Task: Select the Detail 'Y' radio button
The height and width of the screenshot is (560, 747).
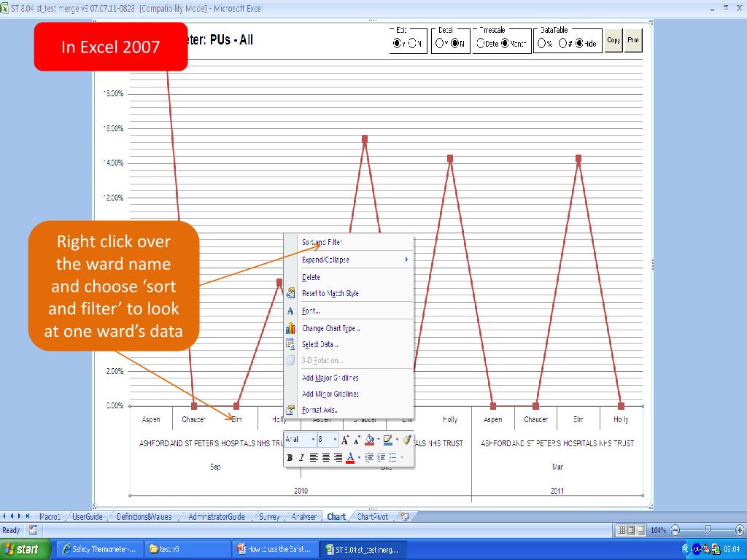Action: (439, 43)
